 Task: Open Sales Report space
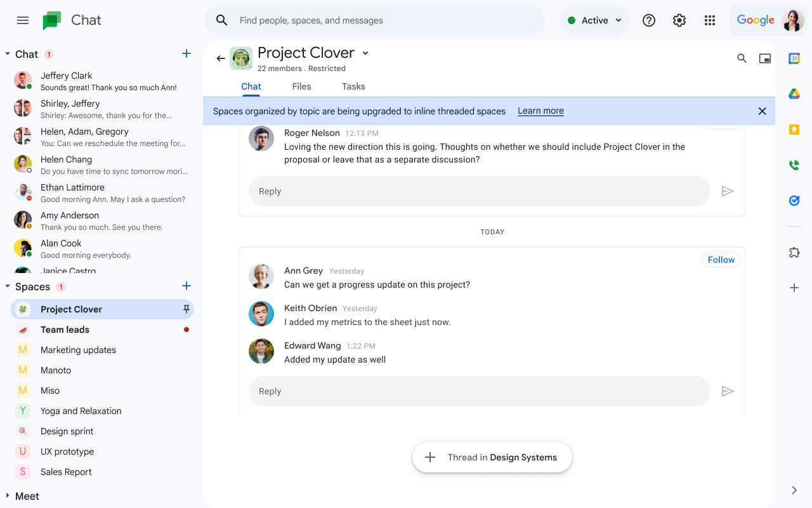pyautogui.click(x=101, y=472)
